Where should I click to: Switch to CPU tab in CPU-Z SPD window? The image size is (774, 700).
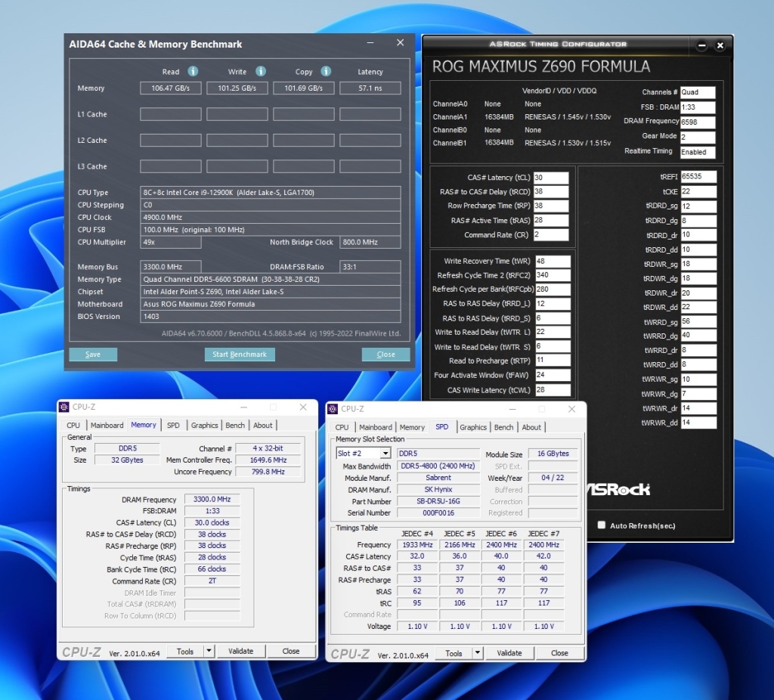click(342, 427)
